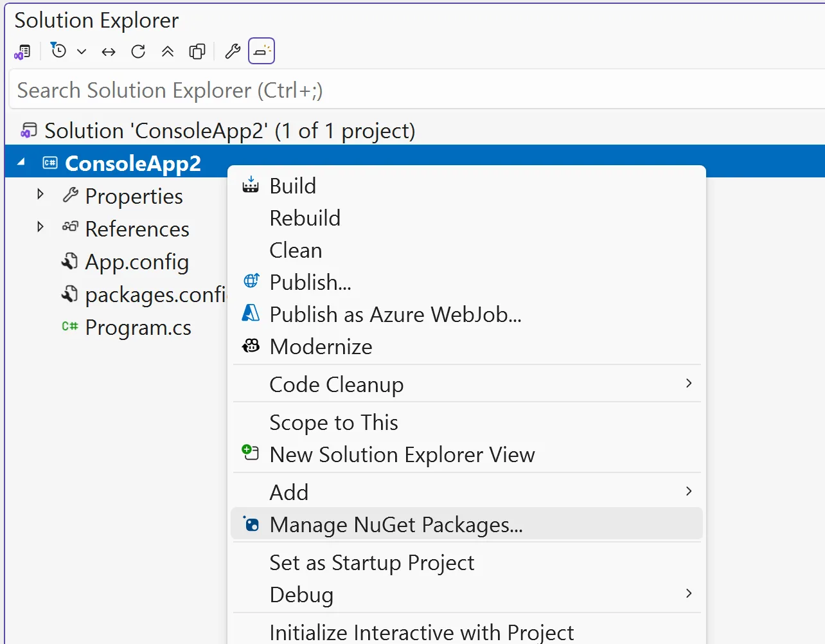This screenshot has width=825, height=644.
Task: Collapse all nodes in Solution Explorer
Action: [168, 51]
